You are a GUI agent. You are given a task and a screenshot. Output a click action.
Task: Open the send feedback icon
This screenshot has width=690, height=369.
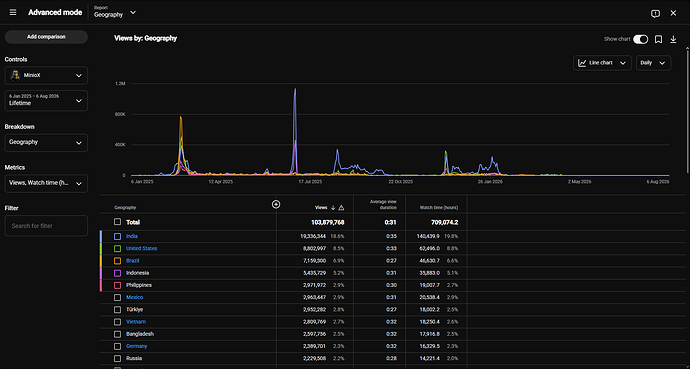pyautogui.click(x=655, y=13)
